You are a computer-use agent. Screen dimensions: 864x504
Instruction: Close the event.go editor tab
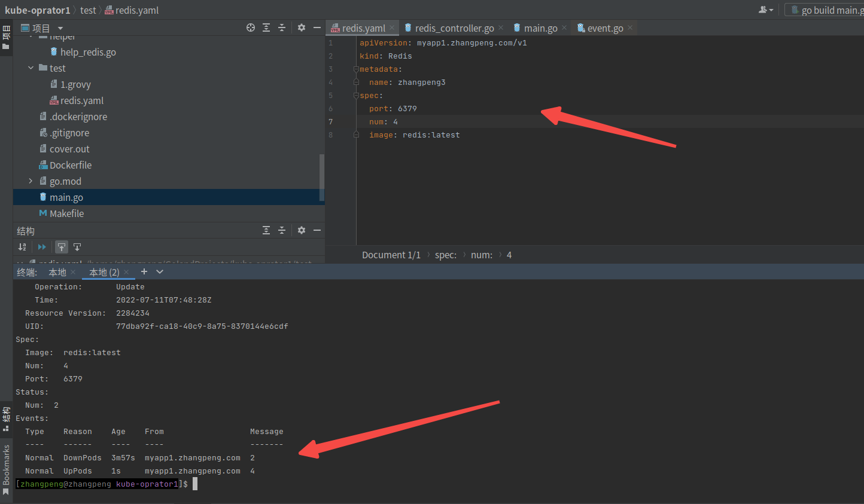coord(630,28)
